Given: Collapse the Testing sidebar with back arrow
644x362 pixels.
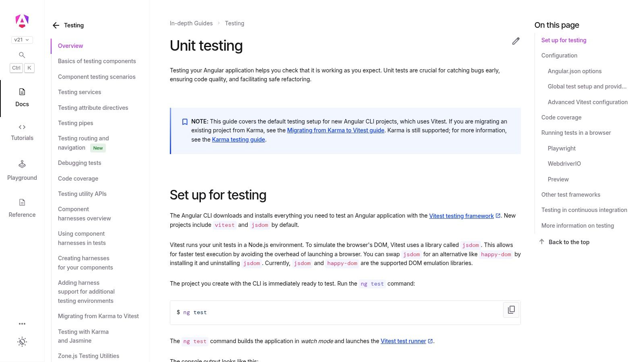Looking at the screenshot, I should pyautogui.click(x=56, y=25).
